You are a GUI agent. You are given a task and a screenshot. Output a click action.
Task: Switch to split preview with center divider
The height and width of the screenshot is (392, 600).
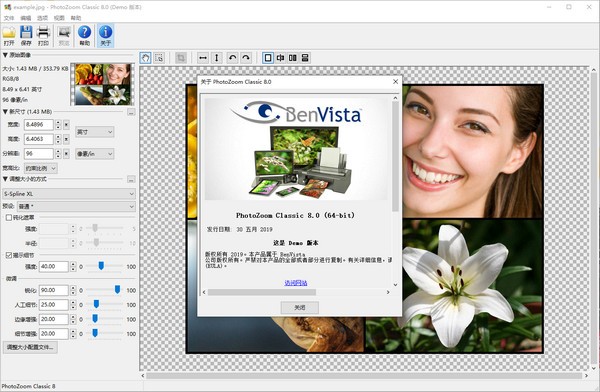(280, 58)
